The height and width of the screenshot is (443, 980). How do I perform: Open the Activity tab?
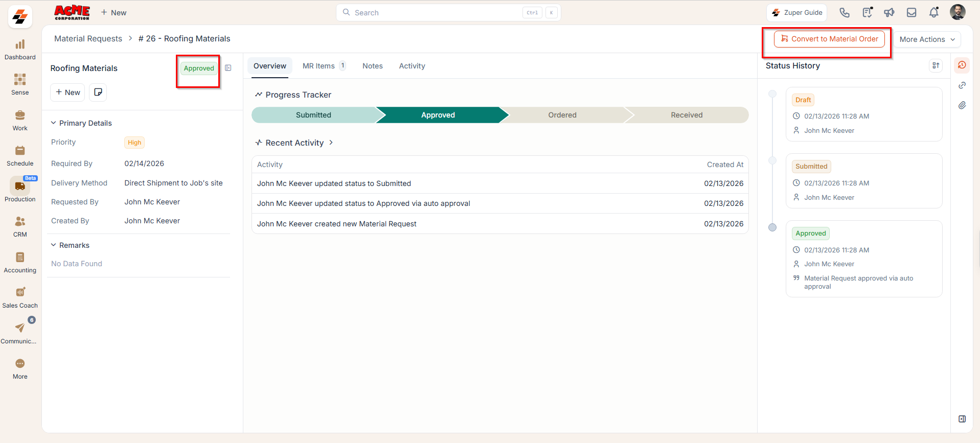(412, 66)
